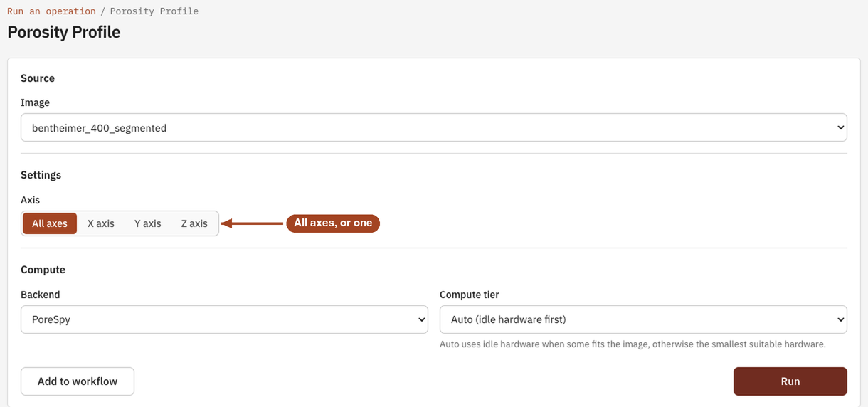
Task: Click the Auto uses idle hardware help text
Action: point(633,344)
